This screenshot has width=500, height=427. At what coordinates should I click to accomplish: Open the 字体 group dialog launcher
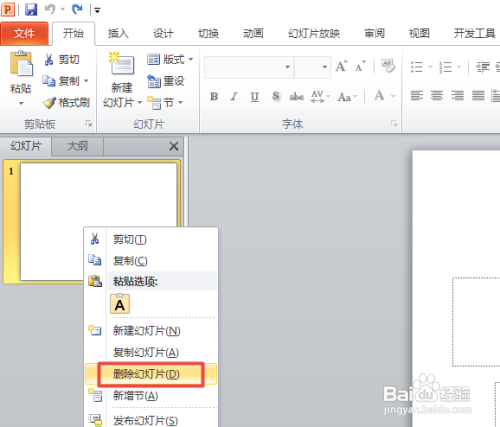[394, 124]
